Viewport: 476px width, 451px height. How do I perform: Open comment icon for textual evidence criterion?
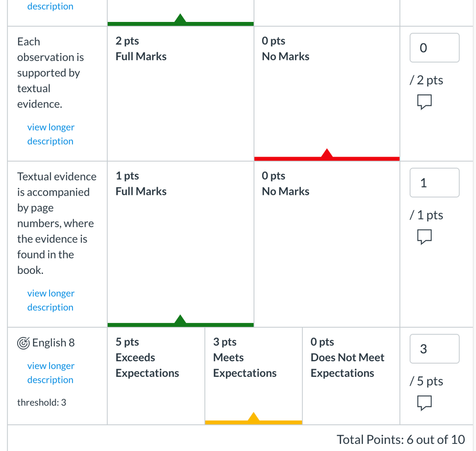coord(425,101)
